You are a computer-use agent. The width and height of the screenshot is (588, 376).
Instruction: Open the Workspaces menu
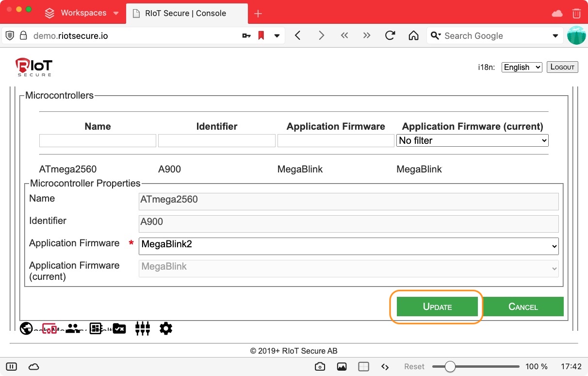82,13
